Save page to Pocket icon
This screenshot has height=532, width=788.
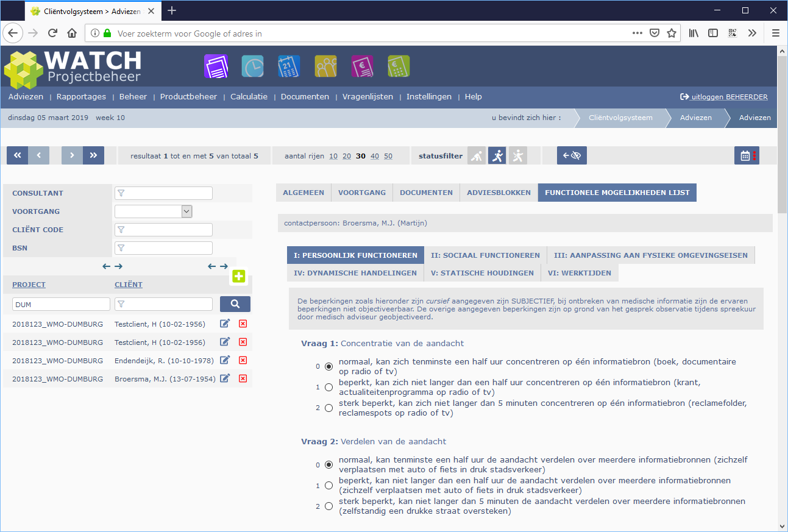point(655,33)
